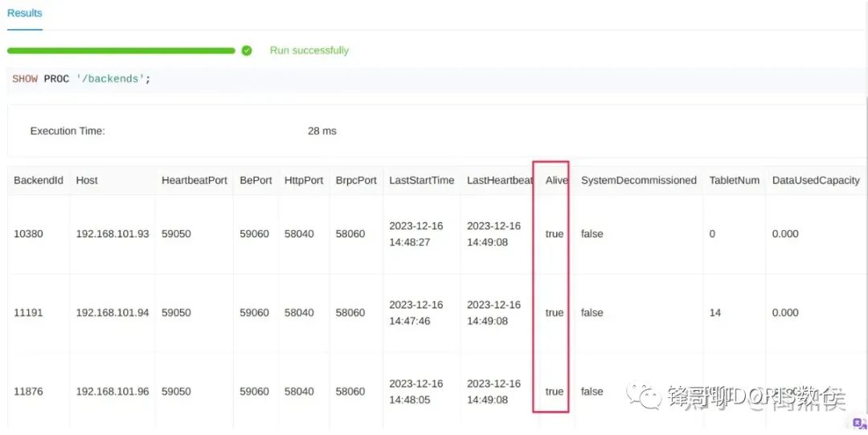The image size is (868, 435).
Task: Click the SystemDecommissioned column header
Action: (639, 181)
